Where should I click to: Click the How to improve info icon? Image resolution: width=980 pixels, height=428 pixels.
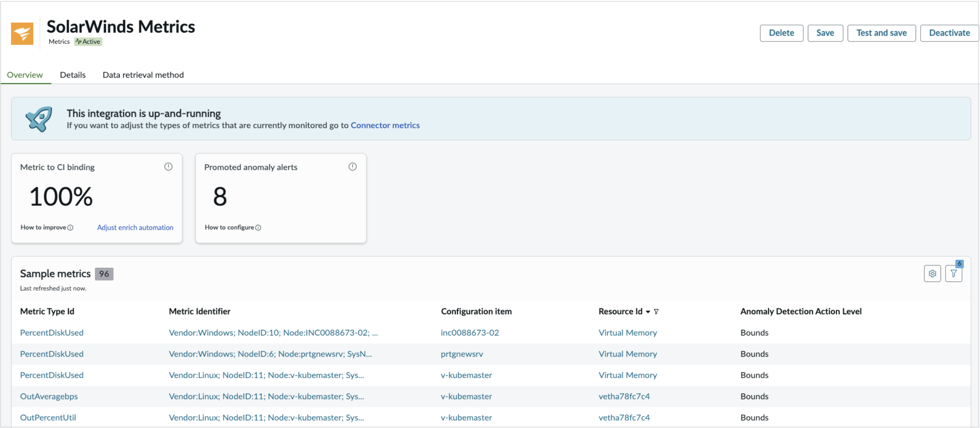[70, 228]
